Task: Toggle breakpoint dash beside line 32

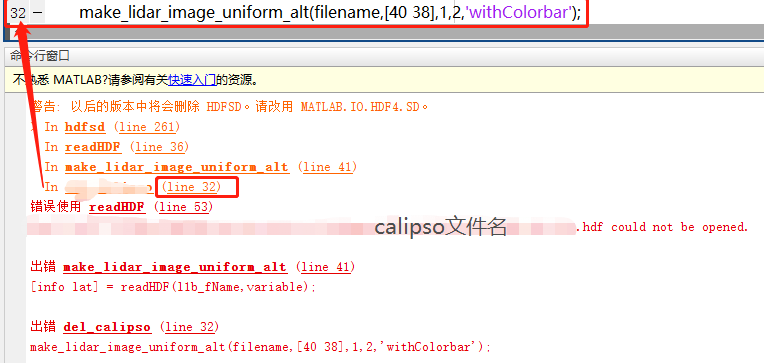Action: 37,13
